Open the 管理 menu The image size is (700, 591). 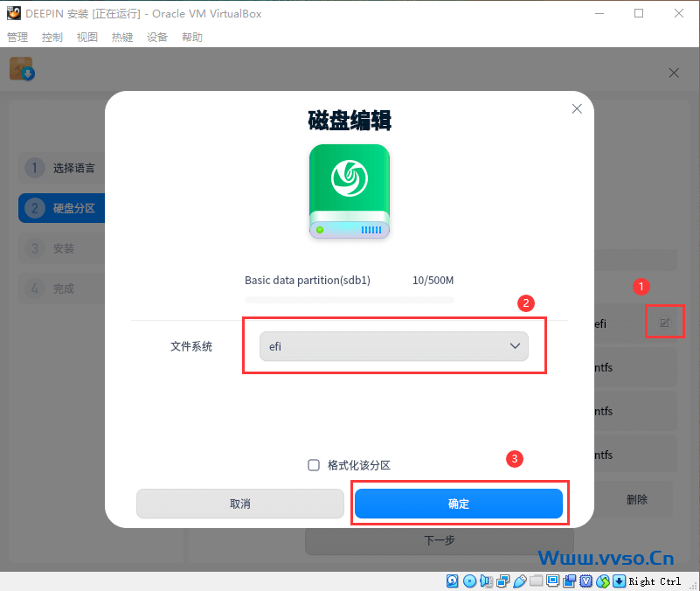point(17,38)
